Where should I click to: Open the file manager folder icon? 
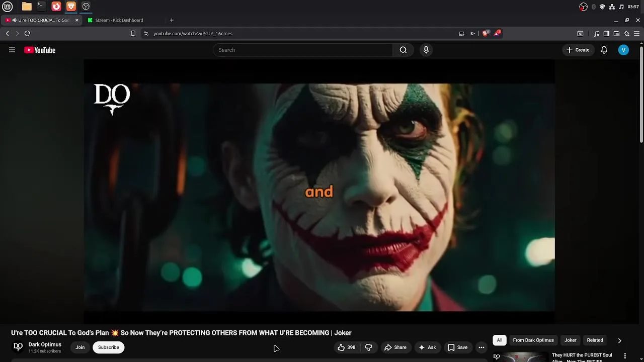27,7
